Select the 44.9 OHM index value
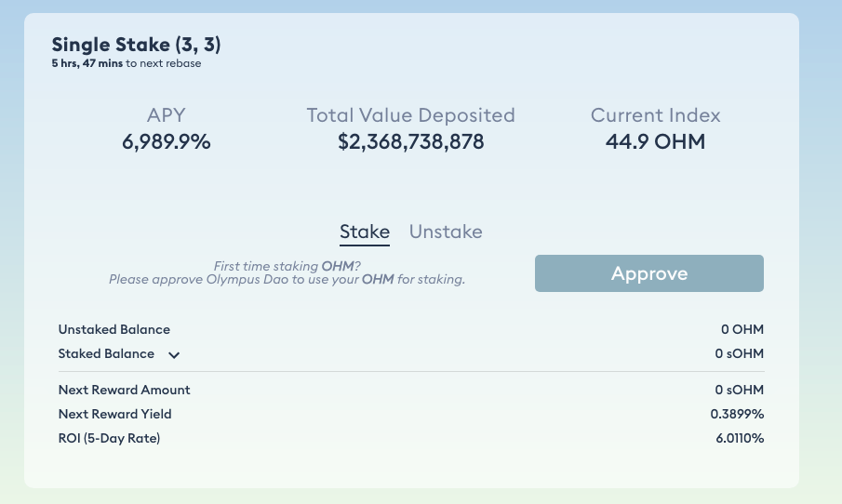Screen dimensions: 842x504 [656, 142]
